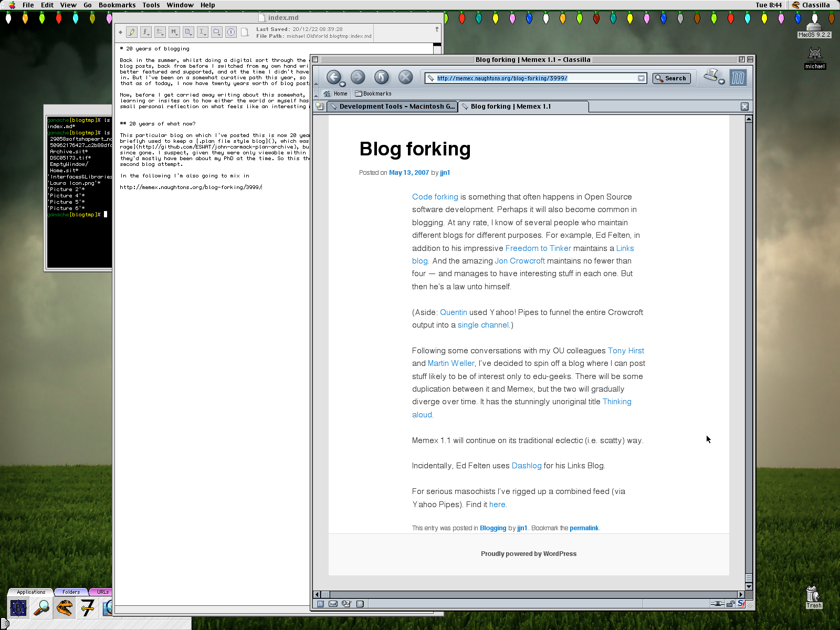The image size is (840, 630).
Task: Click the Get Info icon in index.md toolbar
Action: 231,32
